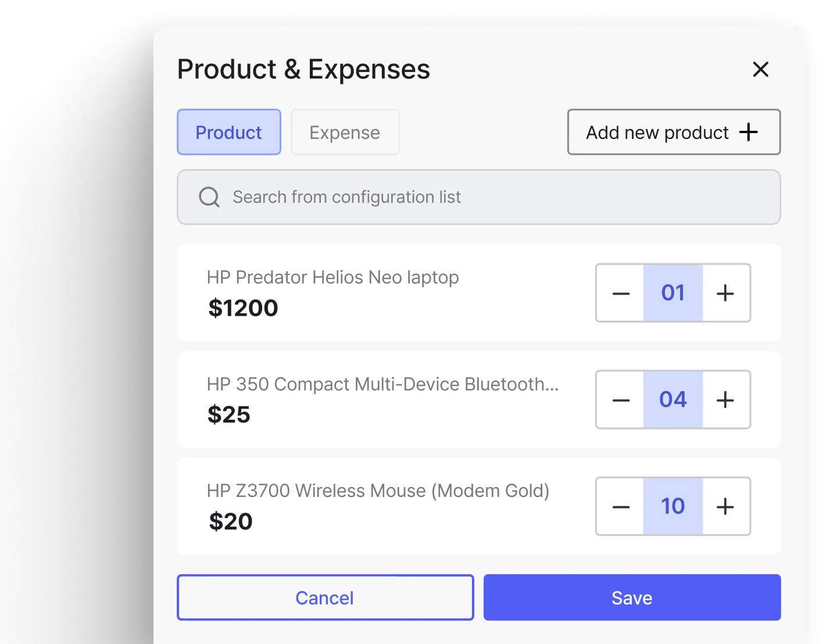Increase HP 350 Compact Bluetooth item quantity
The height and width of the screenshot is (644, 830).
[x=725, y=400]
